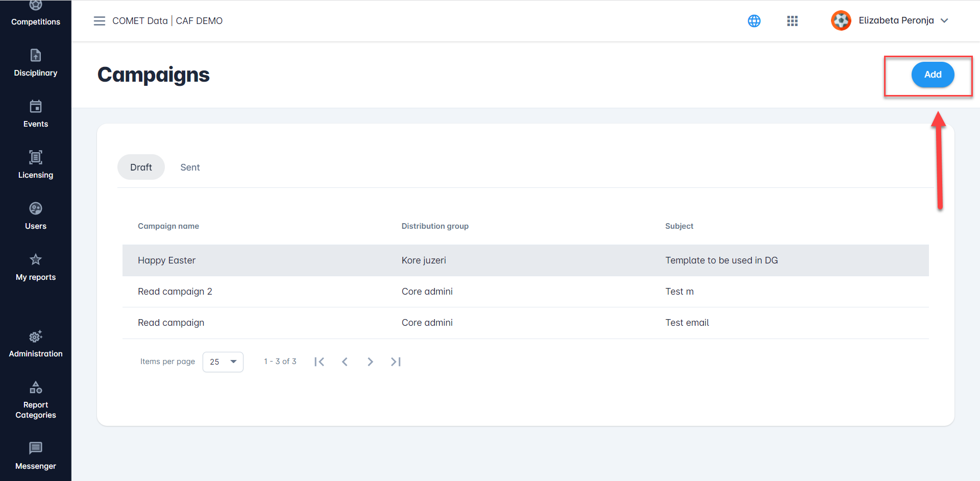Image resolution: width=980 pixels, height=481 pixels.
Task: Click the user profile avatar
Action: point(841,20)
